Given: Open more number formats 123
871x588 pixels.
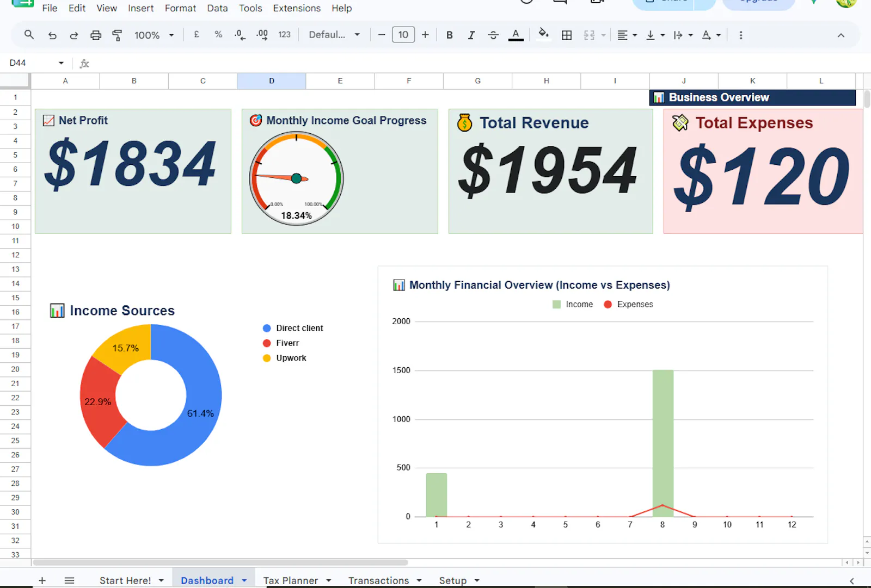Looking at the screenshot, I should click(284, 35).
